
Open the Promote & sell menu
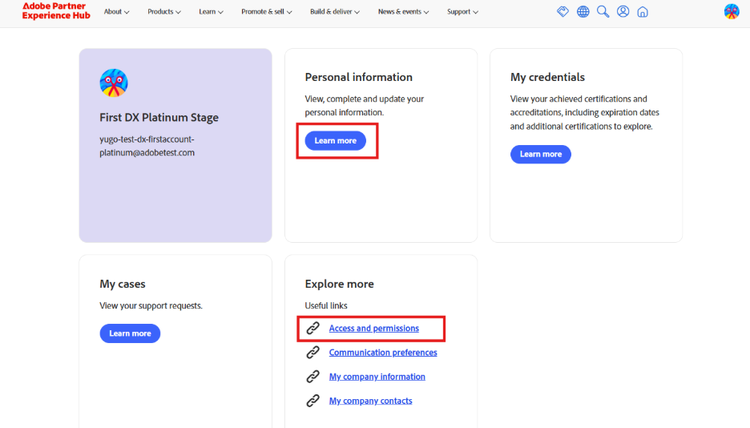coord(266,12)
